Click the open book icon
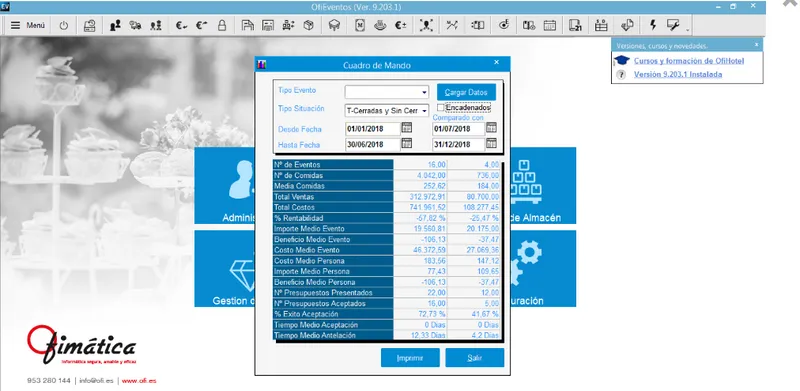The image size is (800, 391). tap(478, 25)
